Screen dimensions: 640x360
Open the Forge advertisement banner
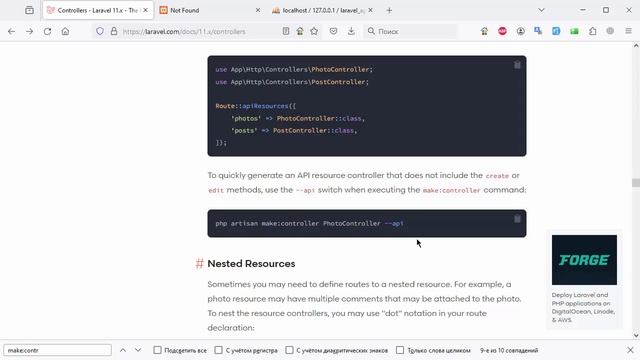coord(584,260)
